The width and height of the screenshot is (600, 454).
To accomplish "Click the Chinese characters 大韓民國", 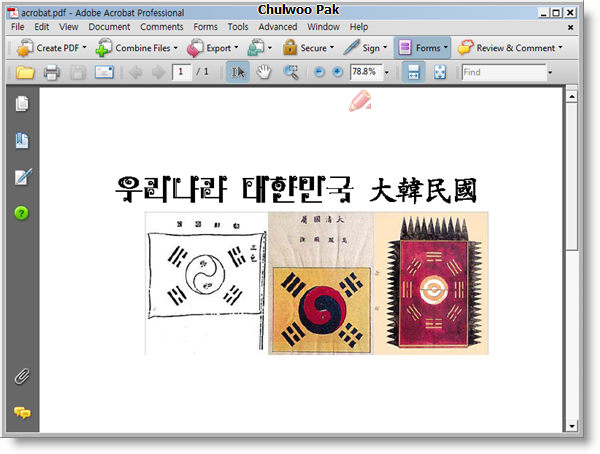I will pyautogui.click(x=423, y=190).
